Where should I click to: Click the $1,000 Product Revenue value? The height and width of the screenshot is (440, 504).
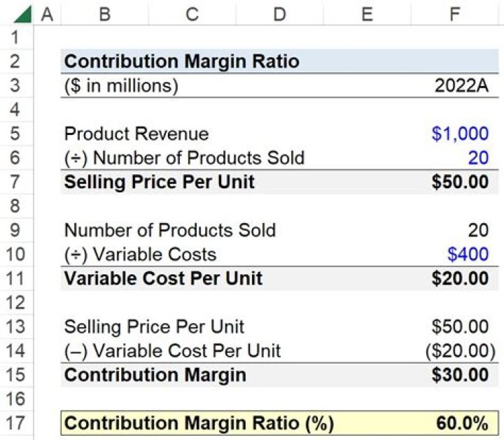(460, 134)
